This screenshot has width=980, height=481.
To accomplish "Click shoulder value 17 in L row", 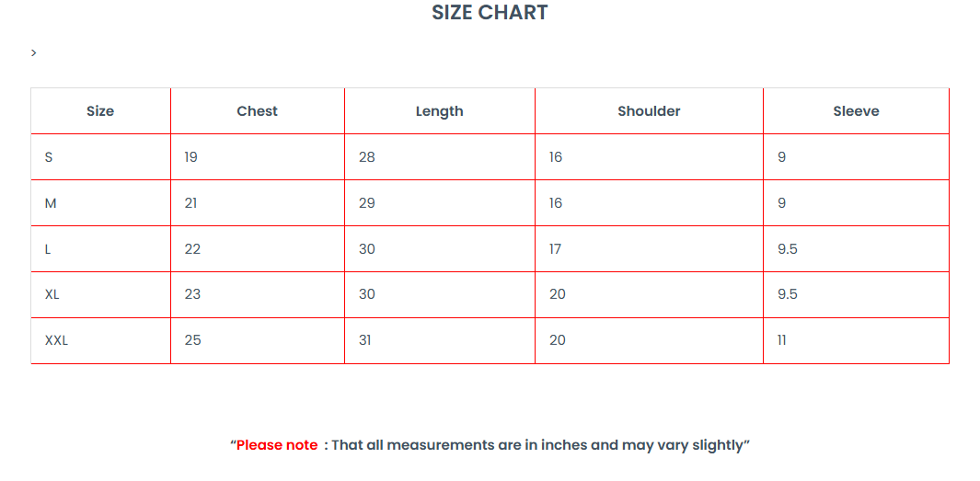I will coord(555,249).
